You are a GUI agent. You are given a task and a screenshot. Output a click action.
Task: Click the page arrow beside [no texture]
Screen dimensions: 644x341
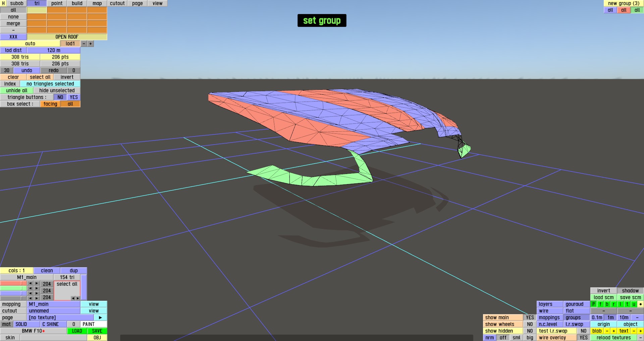100,318
